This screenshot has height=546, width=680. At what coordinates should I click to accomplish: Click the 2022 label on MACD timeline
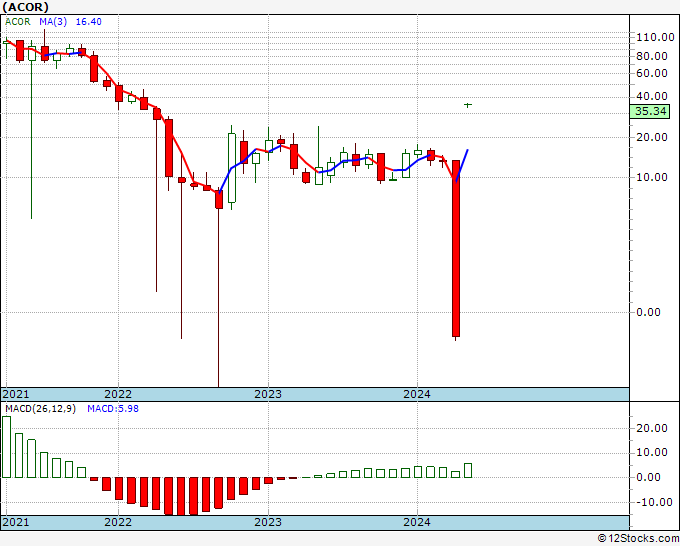118,522
